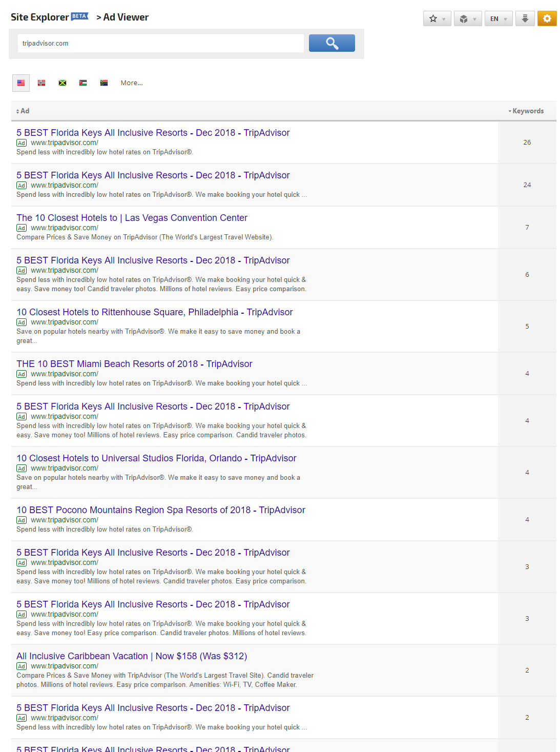Open Pocono Mountains Spa Resorts ad
This screenshot has width=560, height=752.
pos(161,510)
